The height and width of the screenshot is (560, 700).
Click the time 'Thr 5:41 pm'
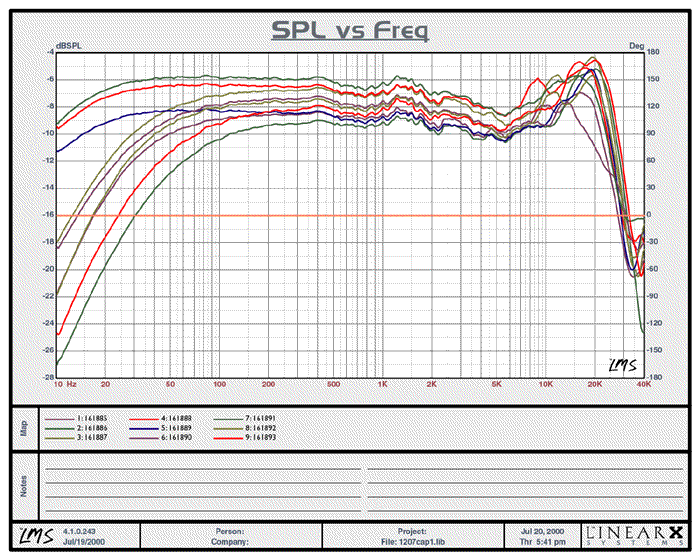(x=542, y=542)
